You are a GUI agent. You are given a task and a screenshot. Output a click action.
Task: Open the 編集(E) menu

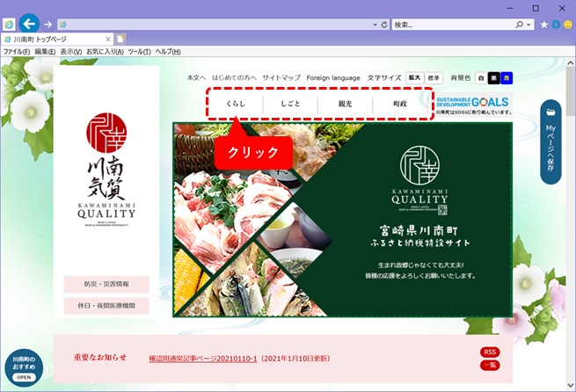45,52
